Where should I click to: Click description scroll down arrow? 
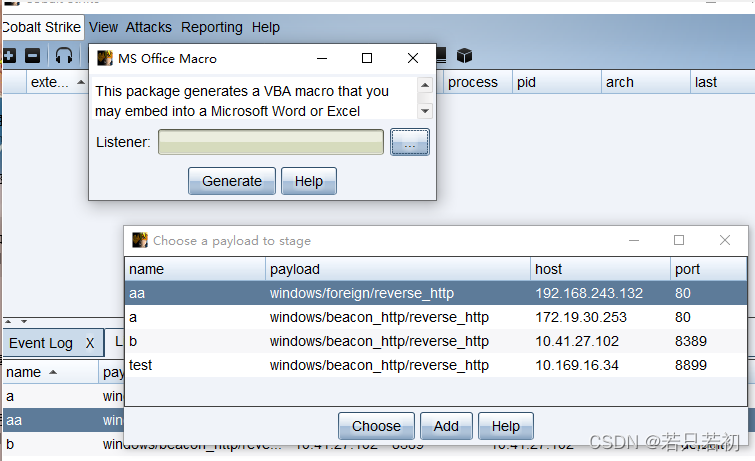point(425,111)
